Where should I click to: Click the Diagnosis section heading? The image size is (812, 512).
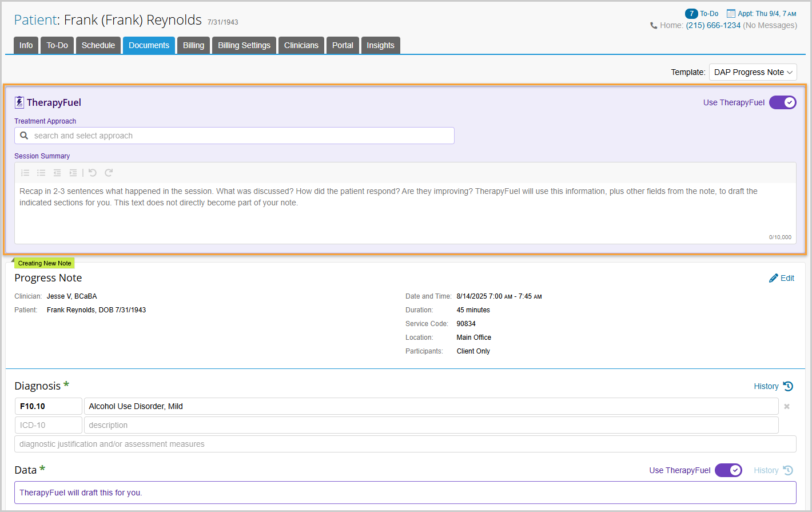pos(37,386)
